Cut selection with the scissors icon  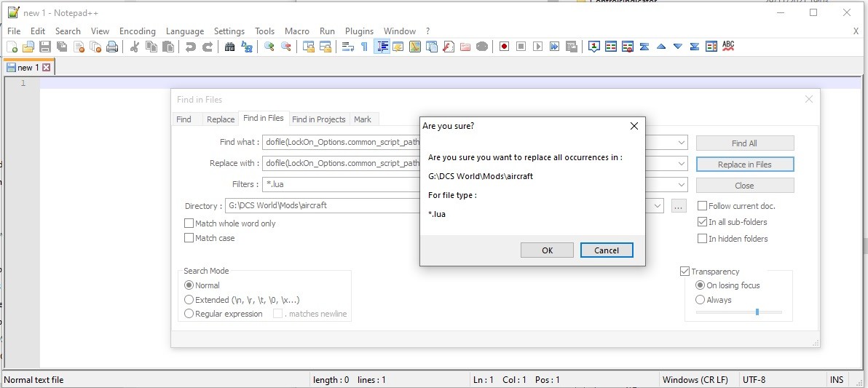click(x=134, y=47)
